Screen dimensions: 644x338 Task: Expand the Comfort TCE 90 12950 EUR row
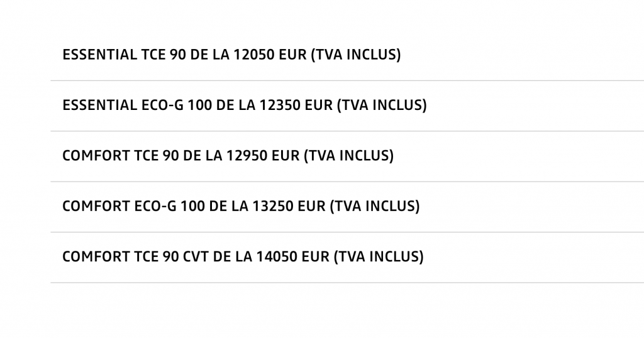click(x=228, y=156)
